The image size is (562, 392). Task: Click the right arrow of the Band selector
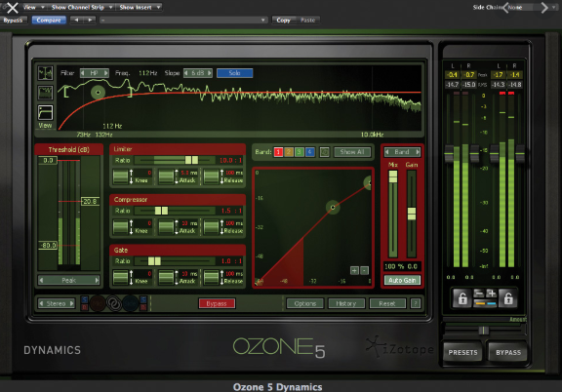418,152
